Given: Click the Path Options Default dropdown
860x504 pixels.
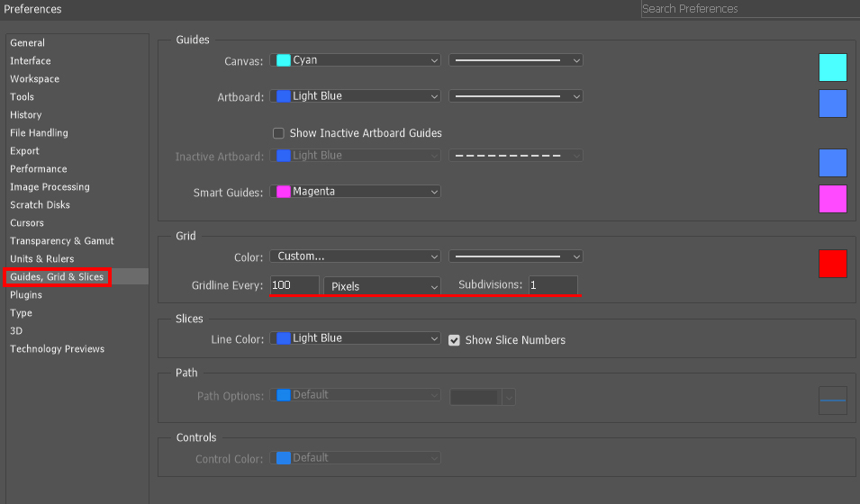Looking at the screenshot, I should 355,395.
